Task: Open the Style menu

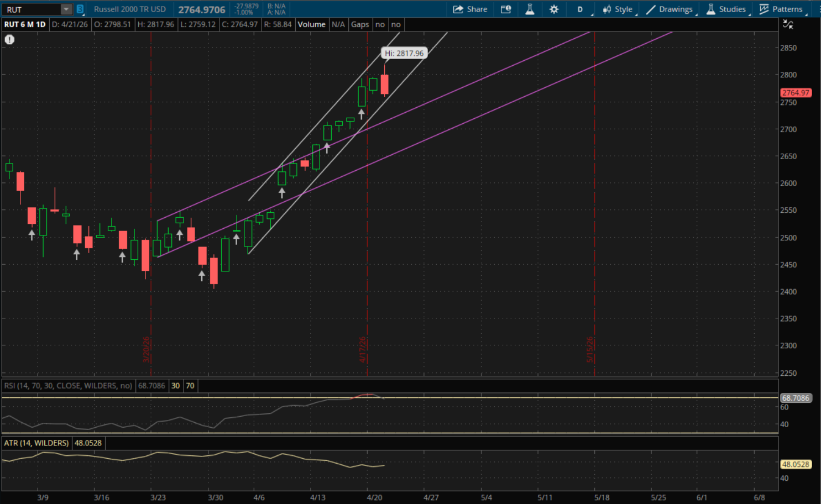Action: tap(618, 9)
